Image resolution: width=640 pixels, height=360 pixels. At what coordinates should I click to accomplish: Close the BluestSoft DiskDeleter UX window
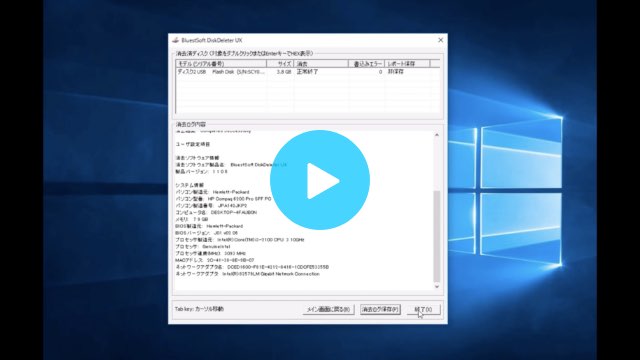click(x=440, y=40)
